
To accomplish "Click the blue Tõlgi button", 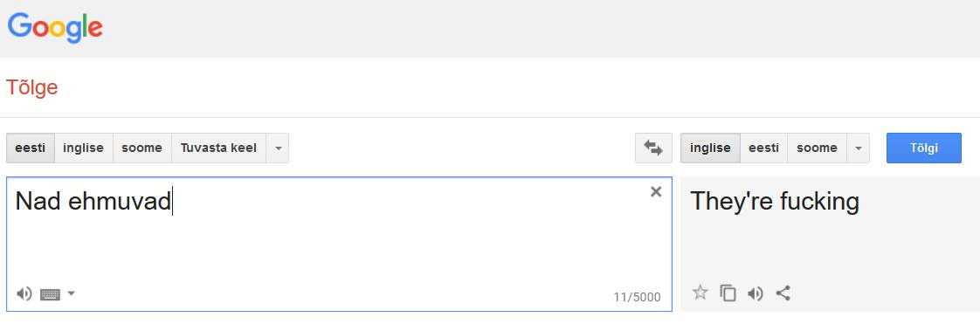I will pos(924,148).
